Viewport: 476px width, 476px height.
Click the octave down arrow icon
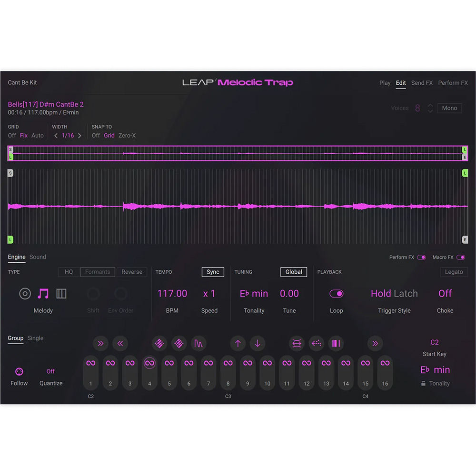pyautogui.click(x=258, y=343)
